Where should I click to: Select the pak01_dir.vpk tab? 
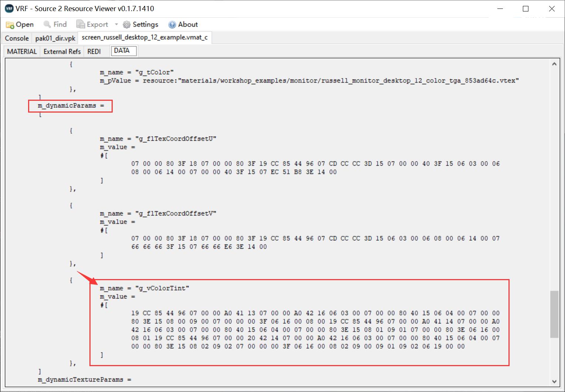54,38
